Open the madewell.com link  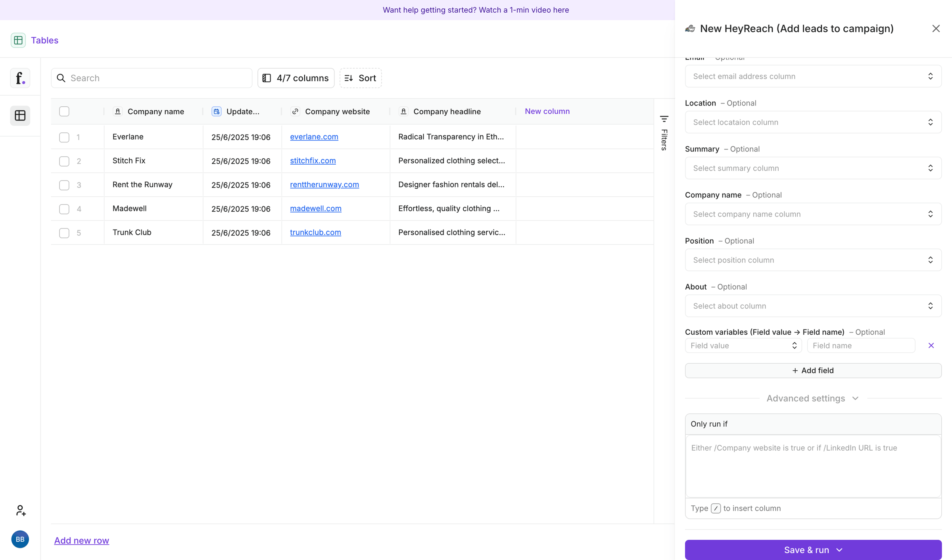[x=316, y=209]
